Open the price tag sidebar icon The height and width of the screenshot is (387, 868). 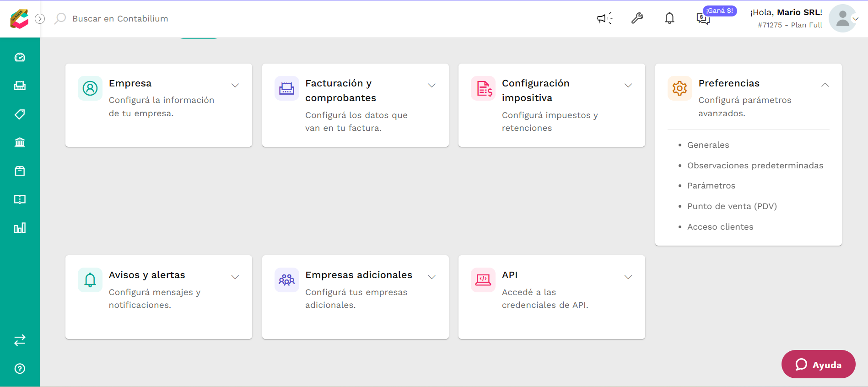[20, 114]
